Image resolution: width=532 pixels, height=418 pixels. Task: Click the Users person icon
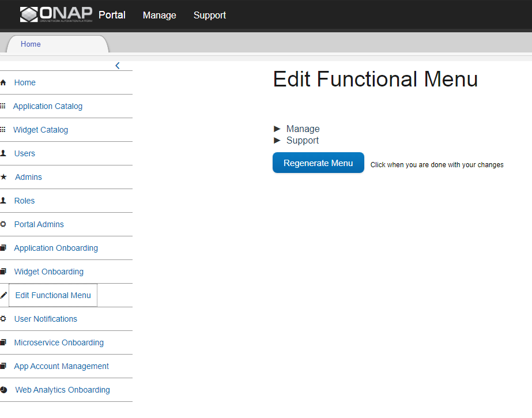click(3, 153)
